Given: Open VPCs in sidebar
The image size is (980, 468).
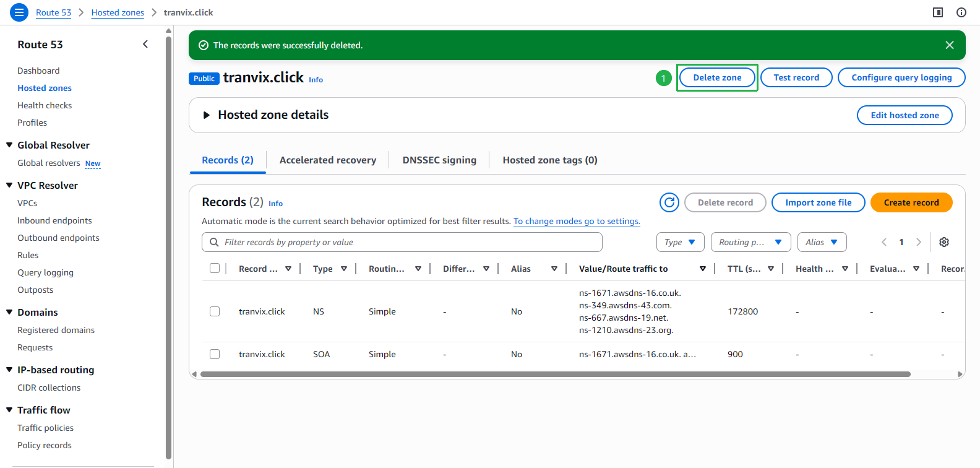Looking at the screenshot, I should (x=27, y=203).
